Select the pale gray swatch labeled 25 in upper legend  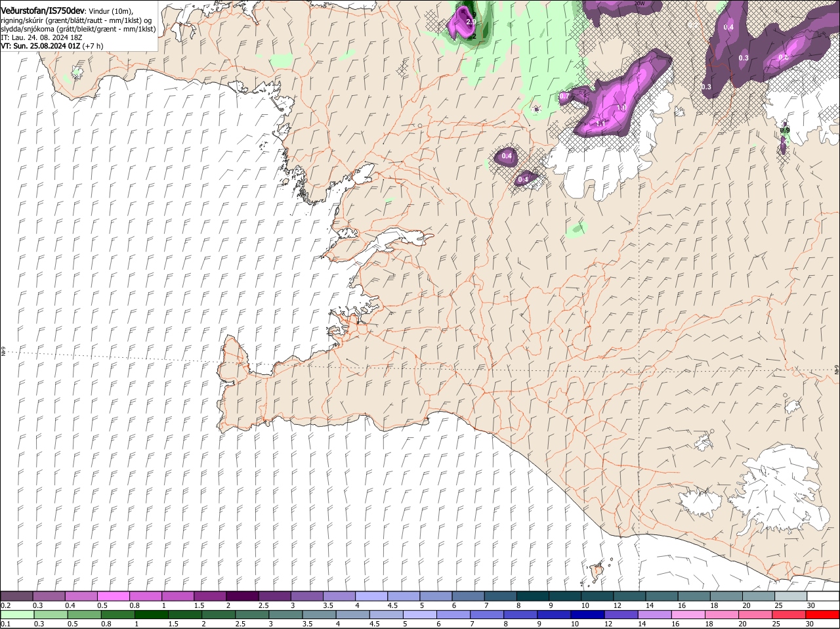[791, 596]
